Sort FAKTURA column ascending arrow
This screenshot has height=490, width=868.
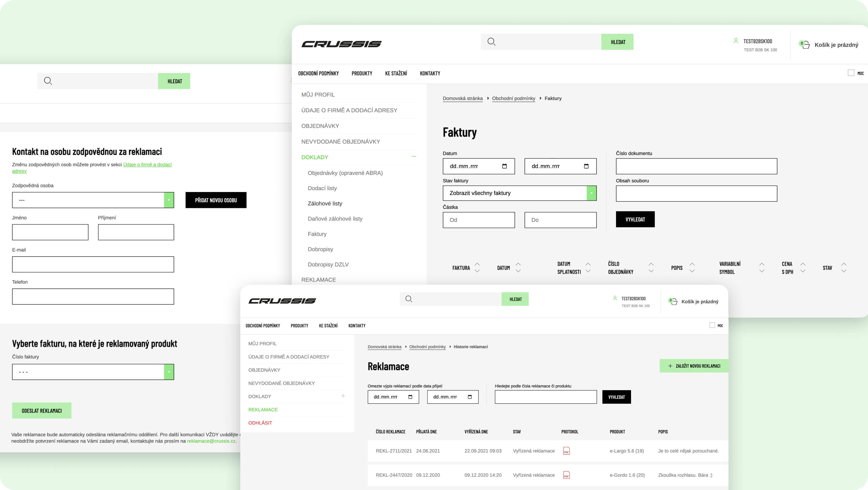click(477, 264)
